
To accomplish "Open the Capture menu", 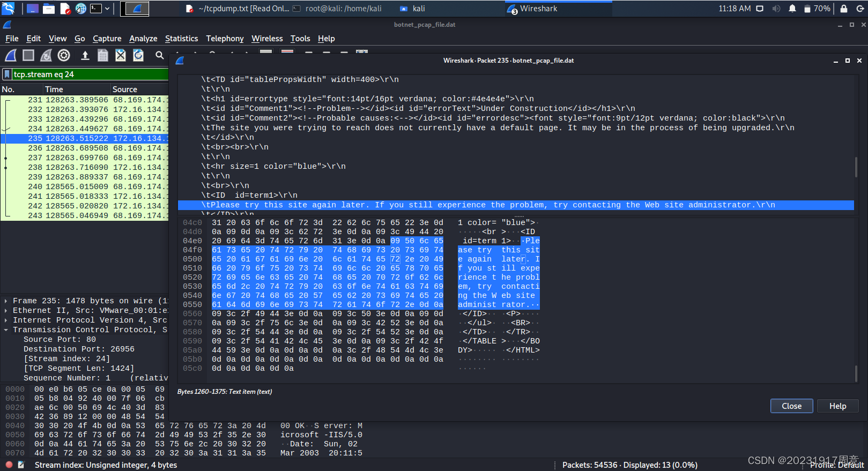I will pos(107,39).
